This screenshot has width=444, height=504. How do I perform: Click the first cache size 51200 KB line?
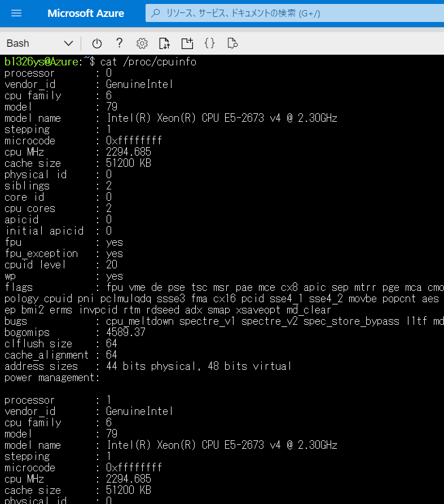78,163
